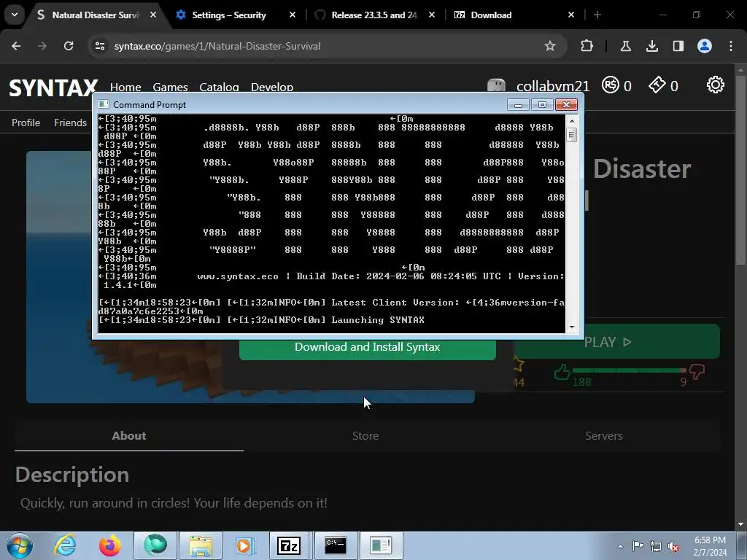The image size is (747, 560).
Task: Open the Chrome profile avatar
Action: click(x=705, y=46)
